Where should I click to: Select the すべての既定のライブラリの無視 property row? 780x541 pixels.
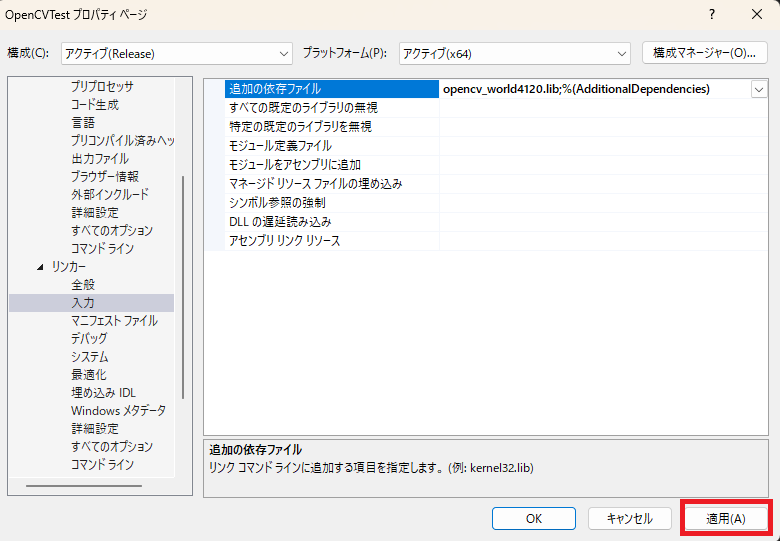coord(303,108)
